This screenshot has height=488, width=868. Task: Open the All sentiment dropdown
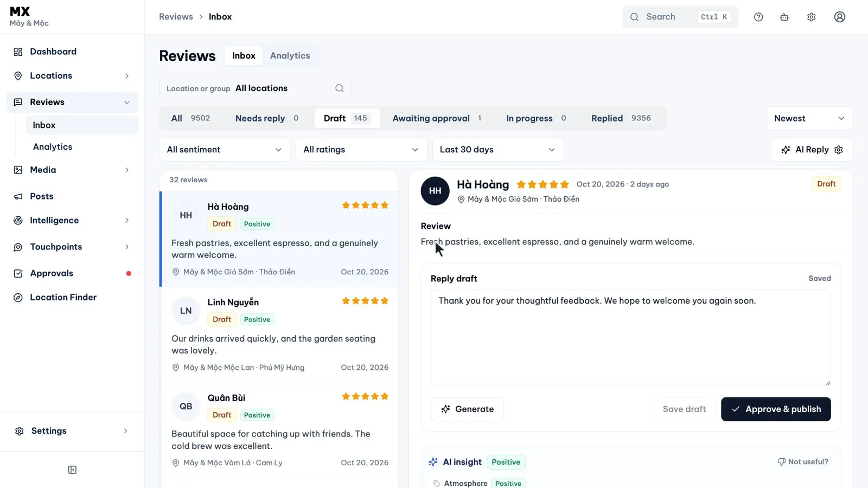[x=225, y=150]
